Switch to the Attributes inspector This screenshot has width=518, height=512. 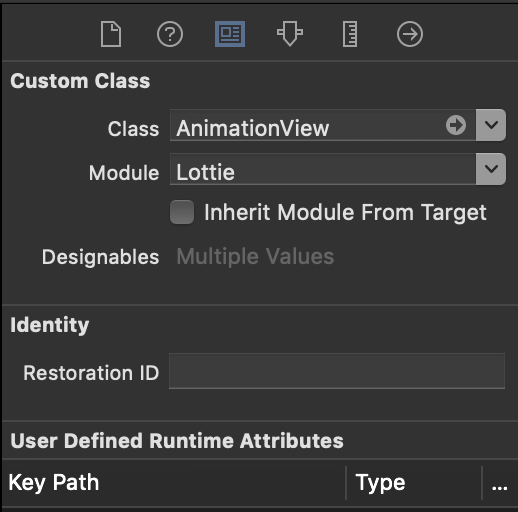click(290, 34)
